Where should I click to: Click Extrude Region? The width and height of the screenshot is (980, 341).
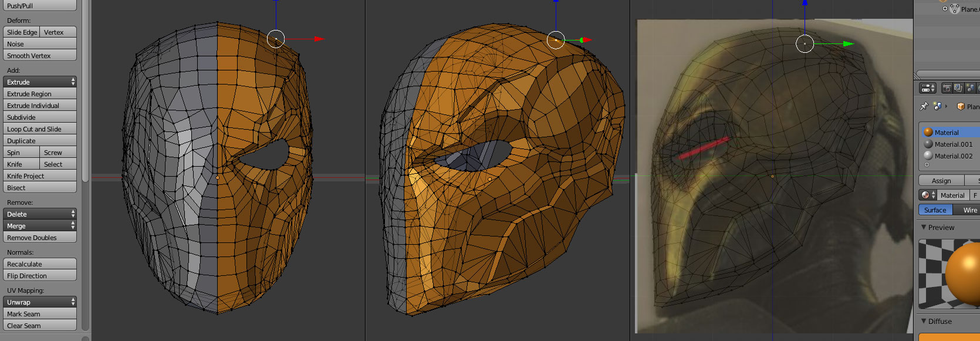pyautogui.click(x=40, y=93)
